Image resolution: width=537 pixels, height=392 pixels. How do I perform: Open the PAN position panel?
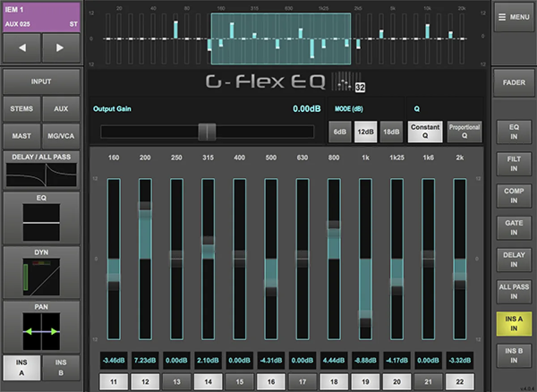41,327
